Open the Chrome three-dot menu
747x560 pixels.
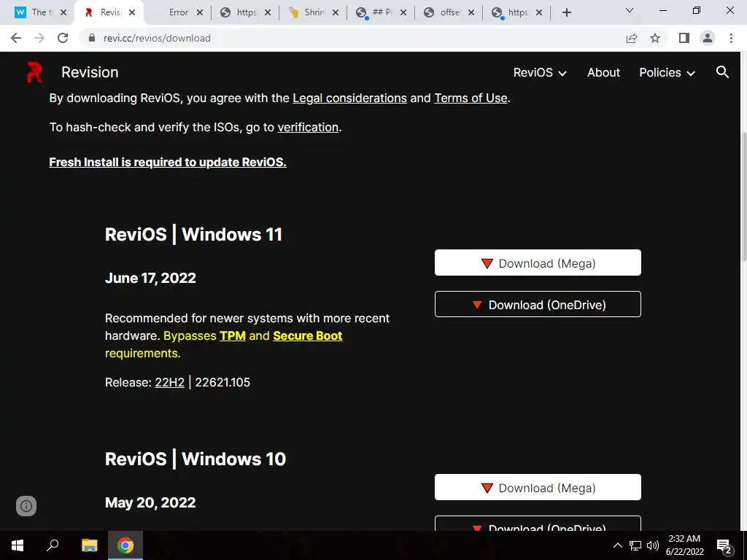731,38
